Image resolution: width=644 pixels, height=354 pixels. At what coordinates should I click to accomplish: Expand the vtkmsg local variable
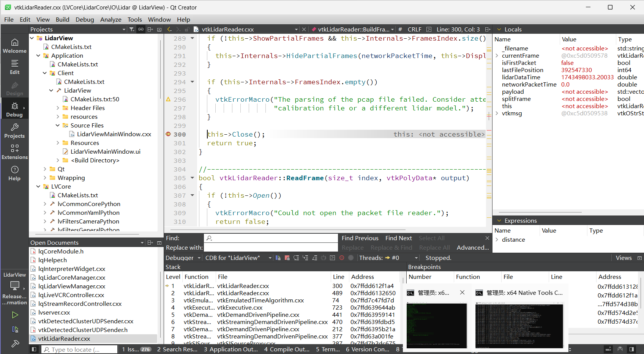coord(497,113)
